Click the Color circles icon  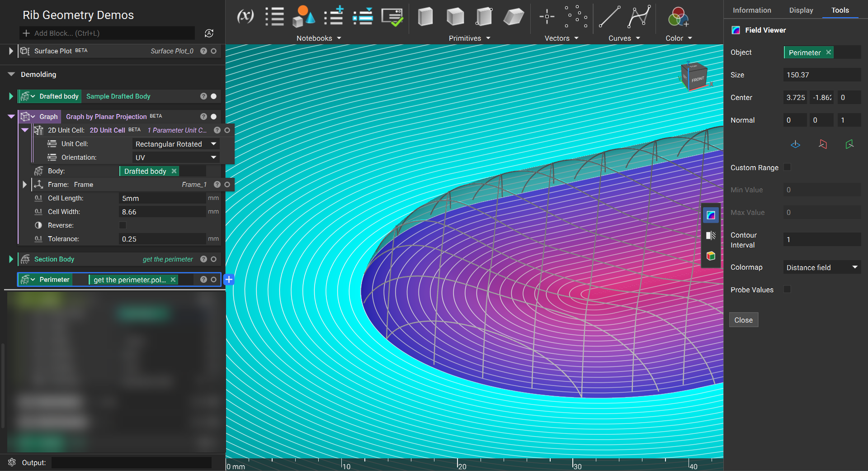(678, 17)
